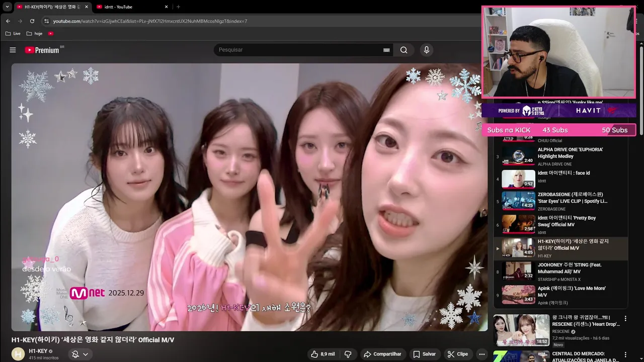
Task: Open Compartilhar share button
Action: [x=383, y=354]
